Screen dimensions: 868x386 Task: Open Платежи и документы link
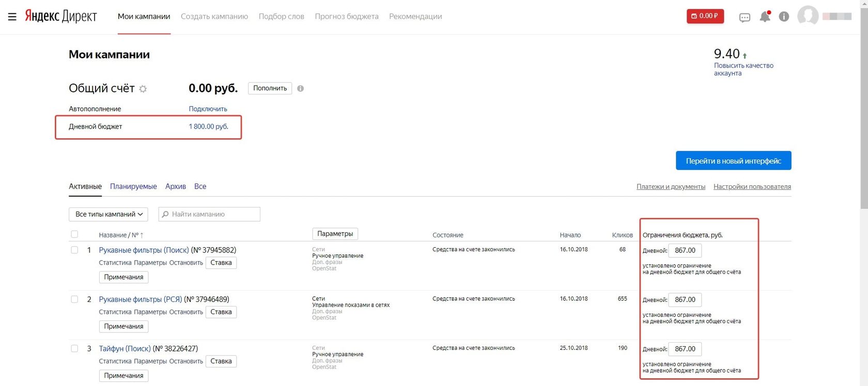point(671,187)
